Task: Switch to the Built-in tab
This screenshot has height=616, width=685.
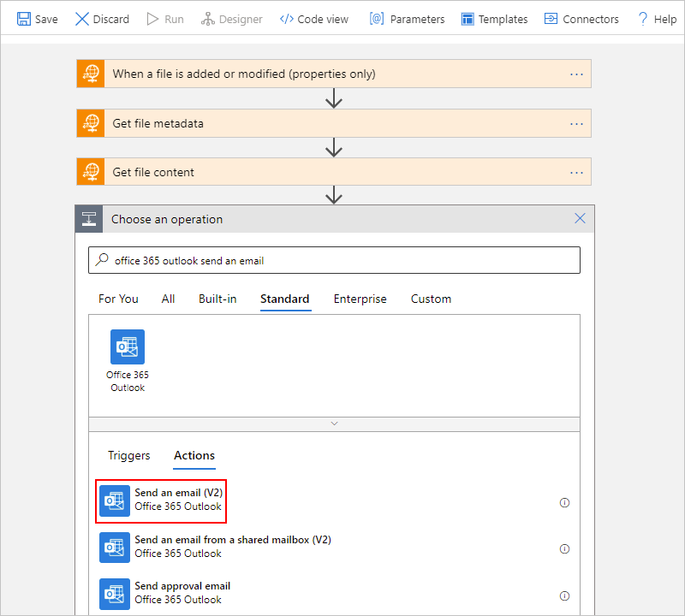Action: point(217,299)
